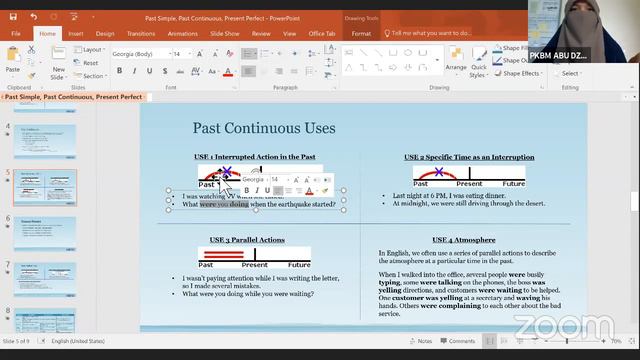The height and width of the screenshot is (360, 640).
Task: Click the mini toolbar font color button
Action: click(309, 191)
